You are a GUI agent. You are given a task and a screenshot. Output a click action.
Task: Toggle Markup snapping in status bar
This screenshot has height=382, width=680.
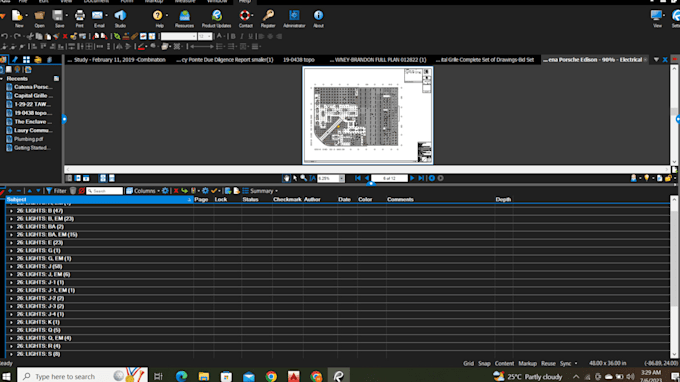[x=527, y=363]
